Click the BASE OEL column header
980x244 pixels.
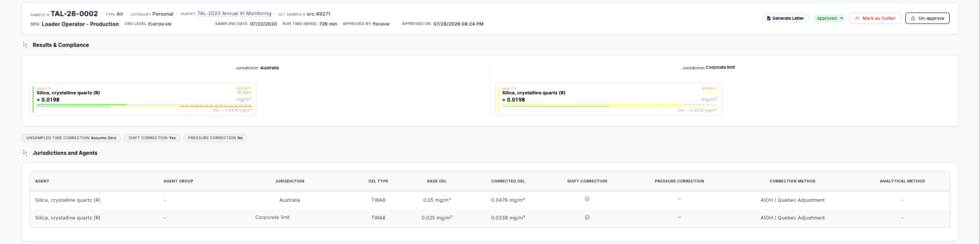click(x=437, y=181)
